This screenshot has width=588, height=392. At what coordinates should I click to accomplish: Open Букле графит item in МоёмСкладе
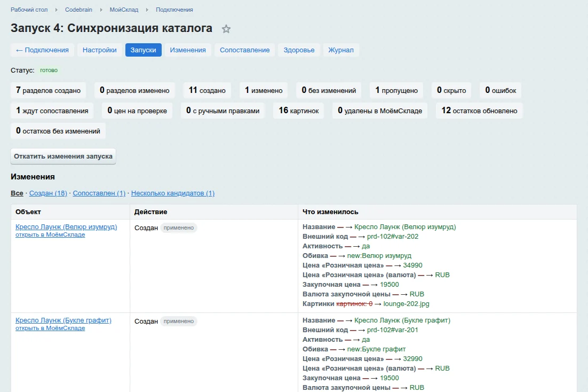(50, 328)
